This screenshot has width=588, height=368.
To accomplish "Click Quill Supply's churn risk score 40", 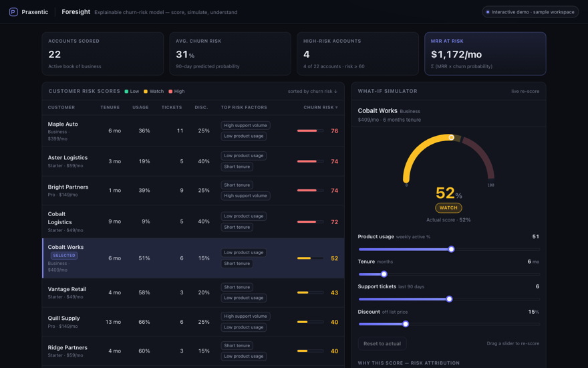I will tap(335, 323).
